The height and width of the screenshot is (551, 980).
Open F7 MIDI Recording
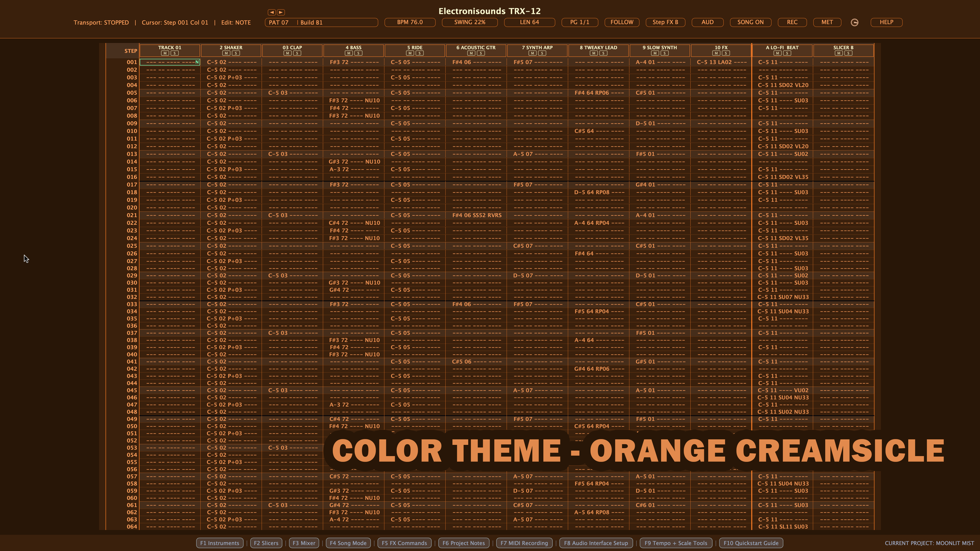(x=524, y=543)
